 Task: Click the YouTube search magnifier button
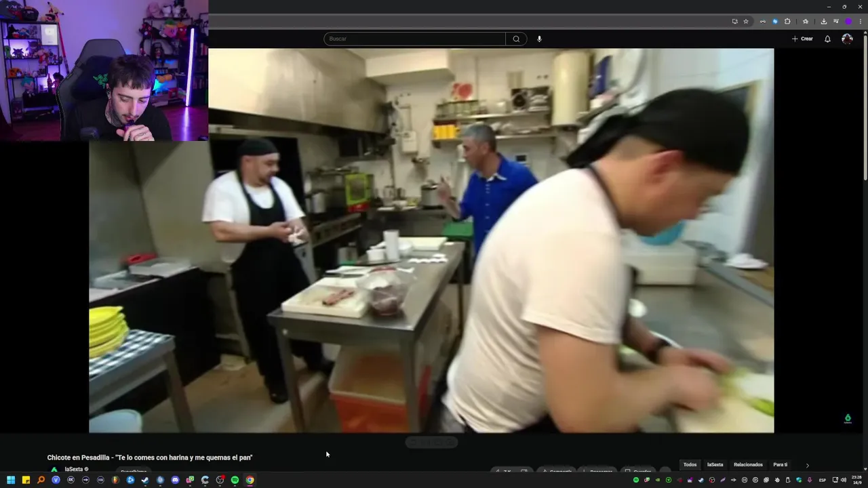pyautogui.click(x=516, y=39)
